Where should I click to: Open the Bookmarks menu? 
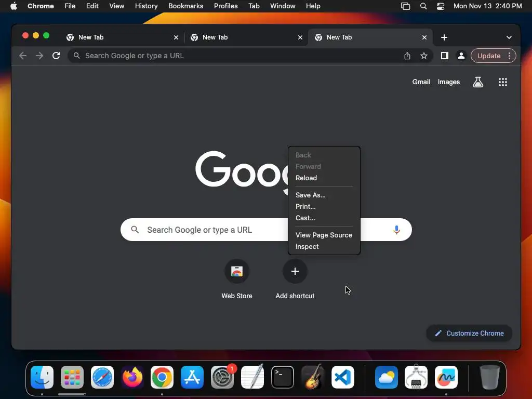(x=185, y=6)
